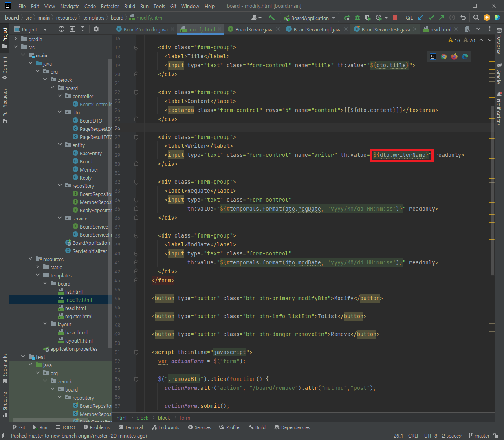Stop the running application with the red square
Viewport: 504px width, 440px height.
(395, 18)
